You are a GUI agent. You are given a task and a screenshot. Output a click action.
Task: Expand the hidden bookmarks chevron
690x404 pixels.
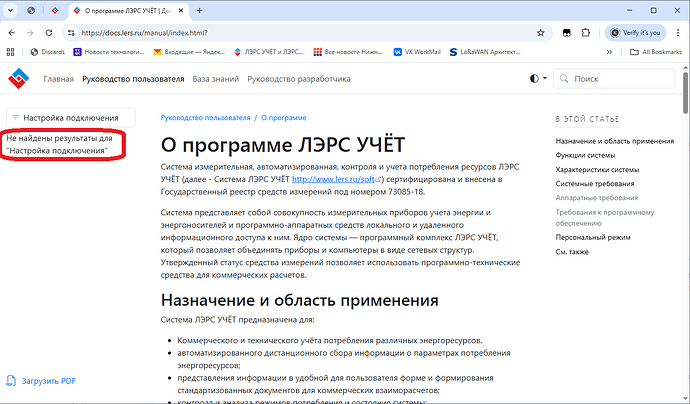tap(609, 52)
